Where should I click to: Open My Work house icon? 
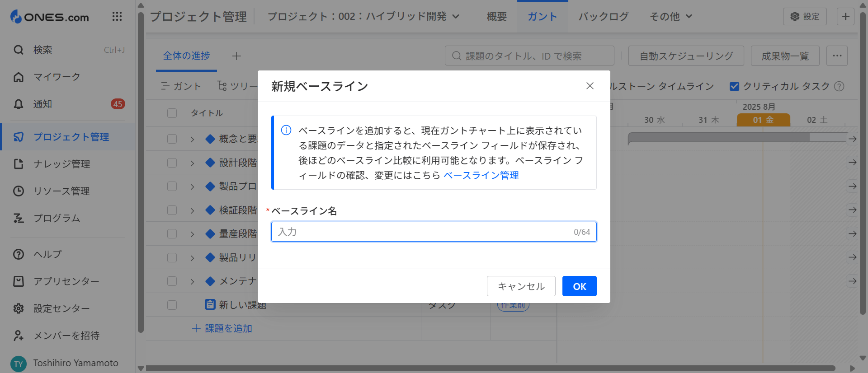click(x=19, y=77)
